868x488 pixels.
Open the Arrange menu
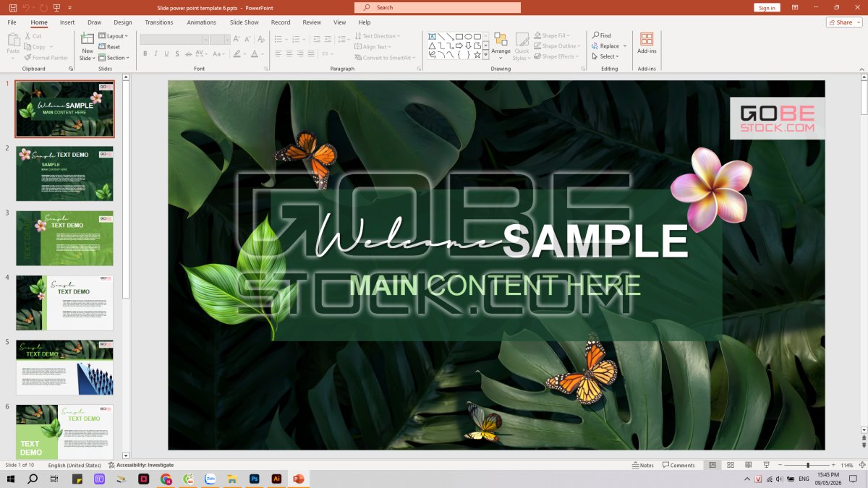[501, 46]
